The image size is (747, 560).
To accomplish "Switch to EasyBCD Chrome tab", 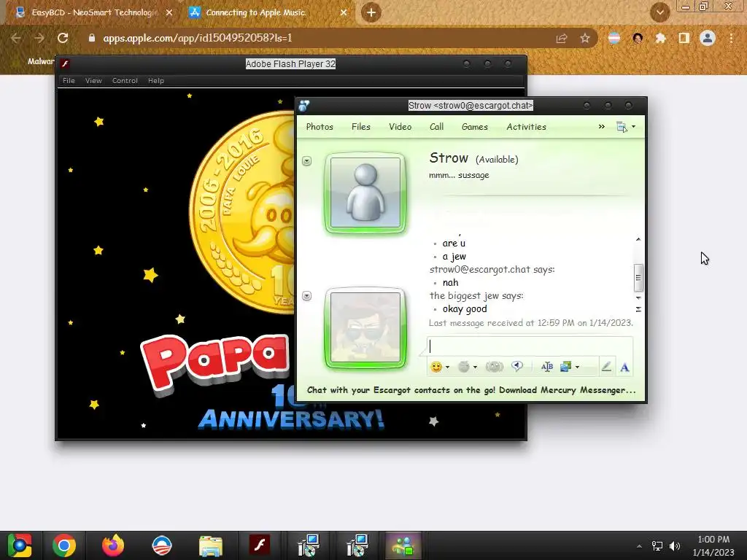I will coord(93,13).
